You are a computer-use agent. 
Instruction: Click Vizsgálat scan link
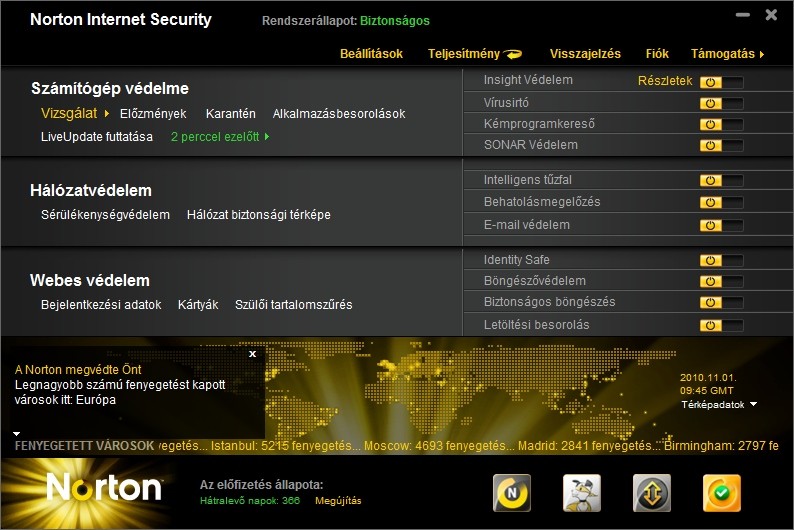pyautogui.click(x=69, y=113)
